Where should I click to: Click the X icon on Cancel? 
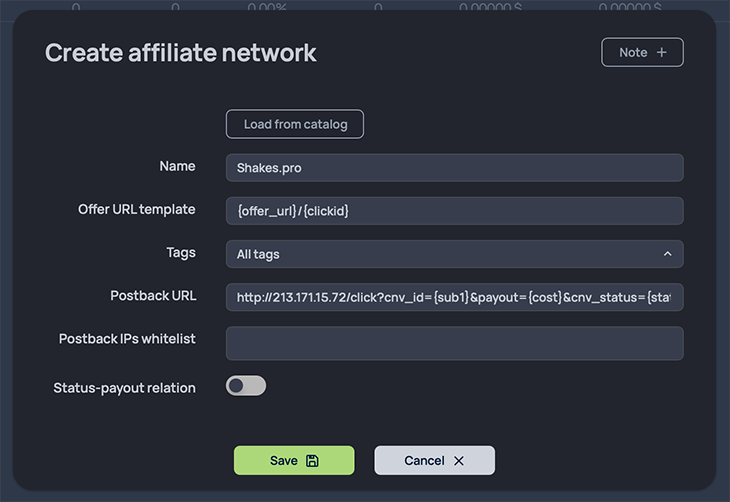click(x=459, y=461)
